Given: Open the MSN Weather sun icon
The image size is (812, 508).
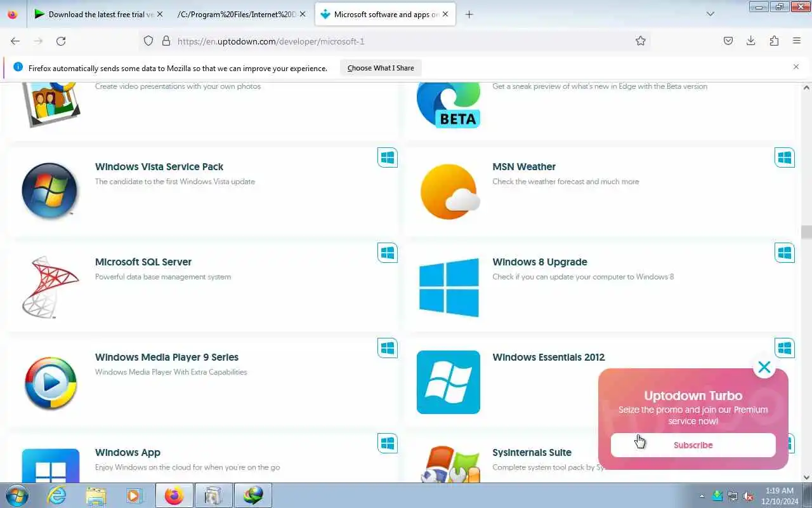Looking at the screenshot, I should pyautogui.click(x=450, y=191).
